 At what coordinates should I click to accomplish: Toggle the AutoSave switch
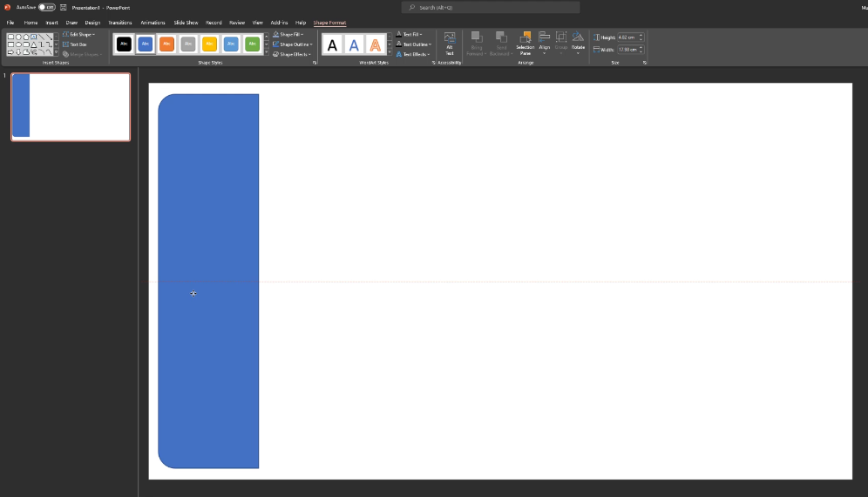[47, 7]
